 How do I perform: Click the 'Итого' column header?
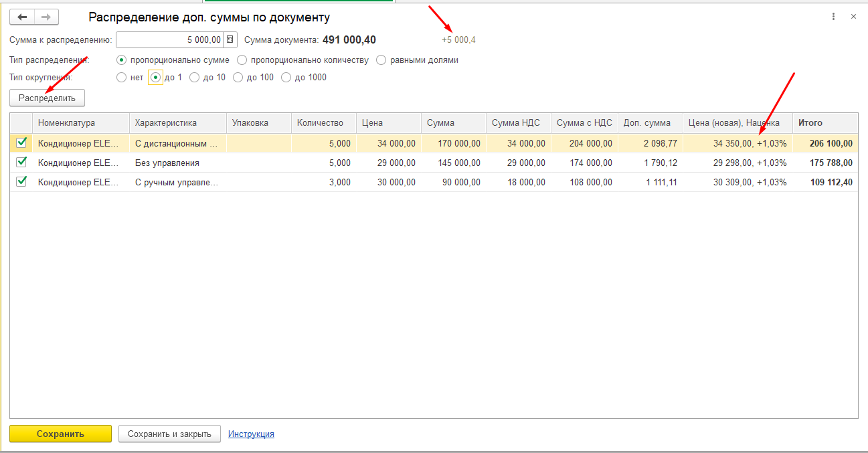[x=825, y=123]
